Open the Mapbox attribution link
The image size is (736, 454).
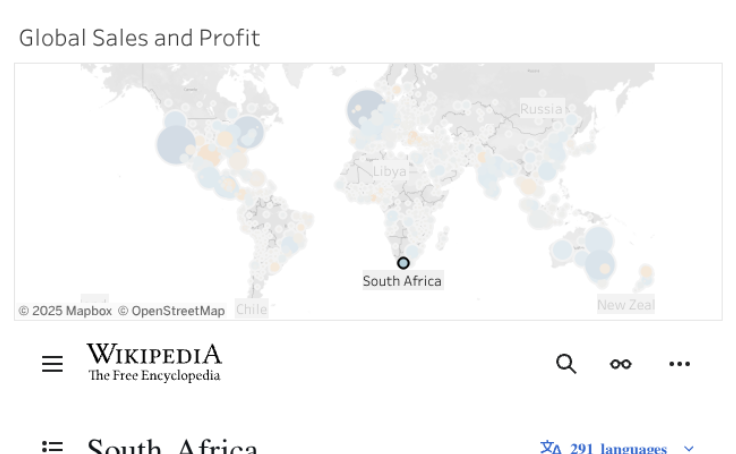65,311
